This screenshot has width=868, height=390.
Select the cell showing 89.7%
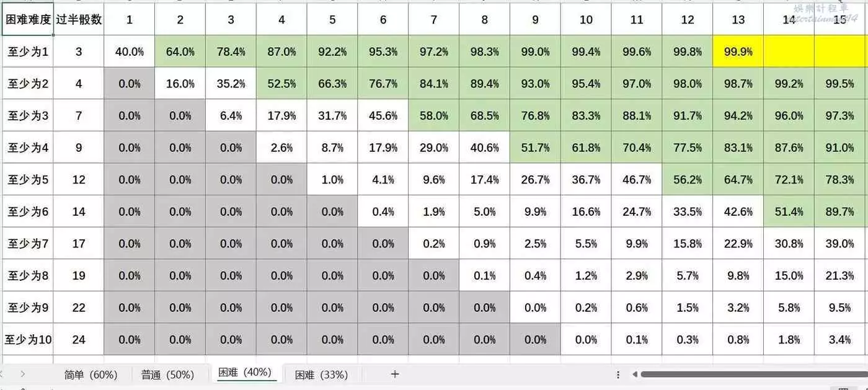[x=839, y=212]
